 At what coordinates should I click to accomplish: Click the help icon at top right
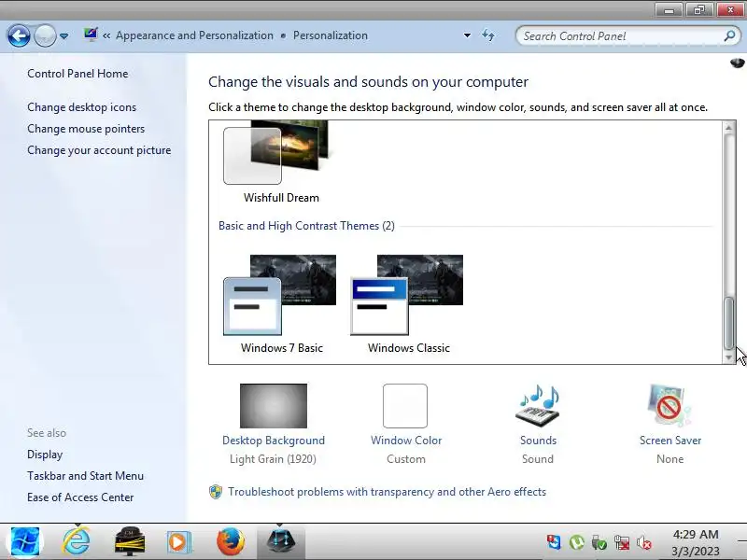tap(737, 63)
